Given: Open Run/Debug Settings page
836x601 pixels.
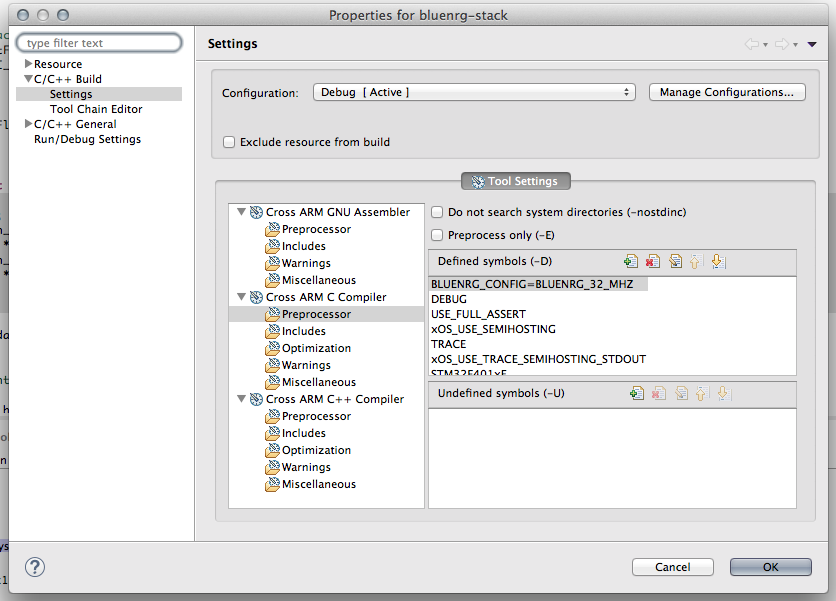Looking at the screenshot, I should [87, 139].
